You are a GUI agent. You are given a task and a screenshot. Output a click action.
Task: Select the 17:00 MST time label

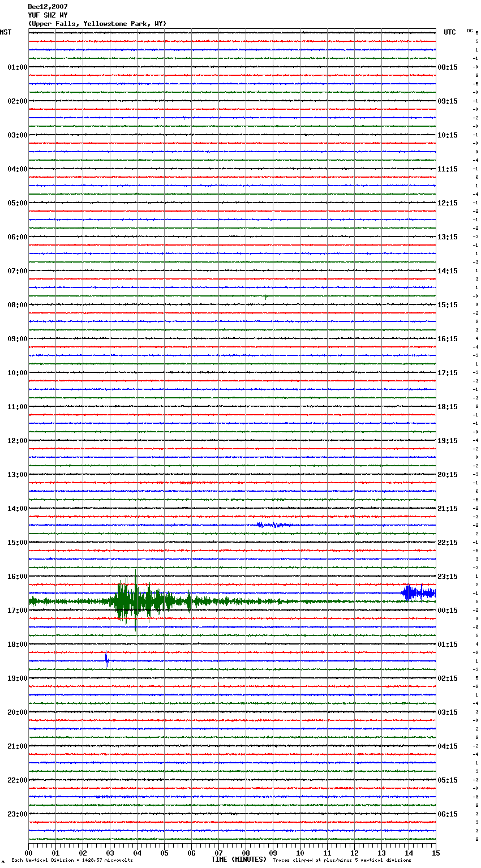[x=17, y=611]
